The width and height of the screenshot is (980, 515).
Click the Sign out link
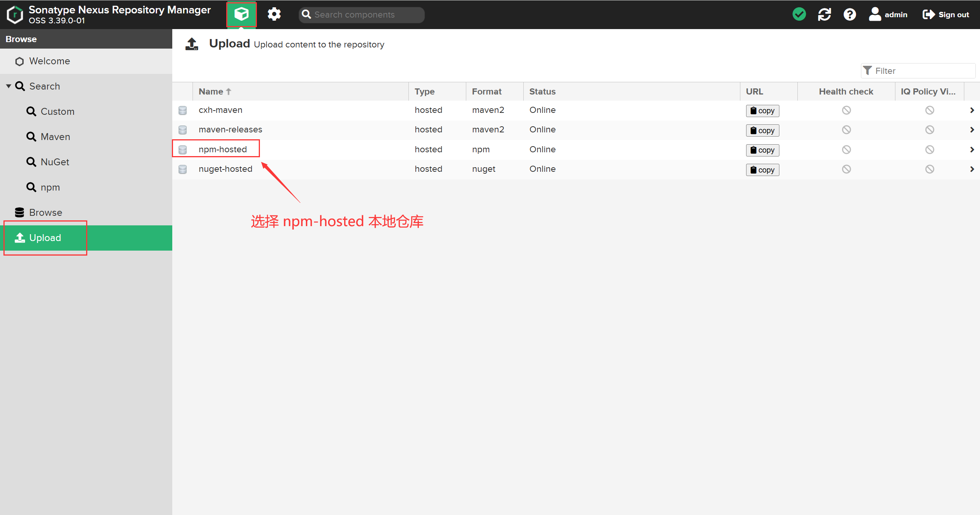coord(946,14)
